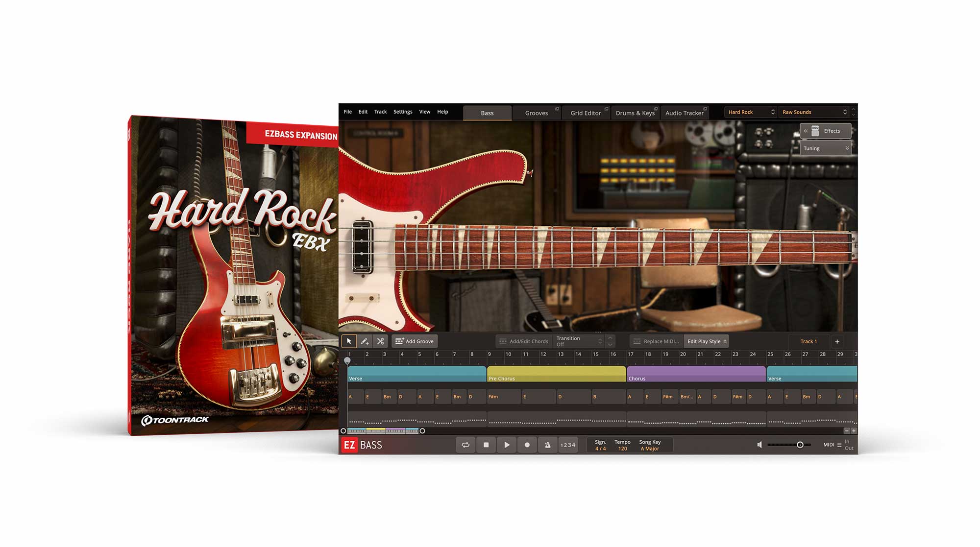980x547 pixels.
Task: Select the pencil draw tool
Action: (x=365, y=341)
